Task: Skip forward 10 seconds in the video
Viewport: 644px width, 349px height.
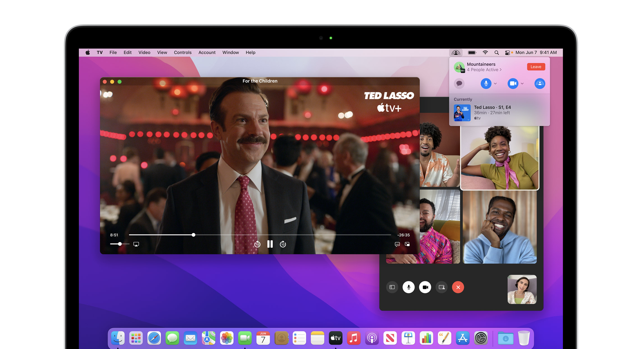Action: [283, 244]
